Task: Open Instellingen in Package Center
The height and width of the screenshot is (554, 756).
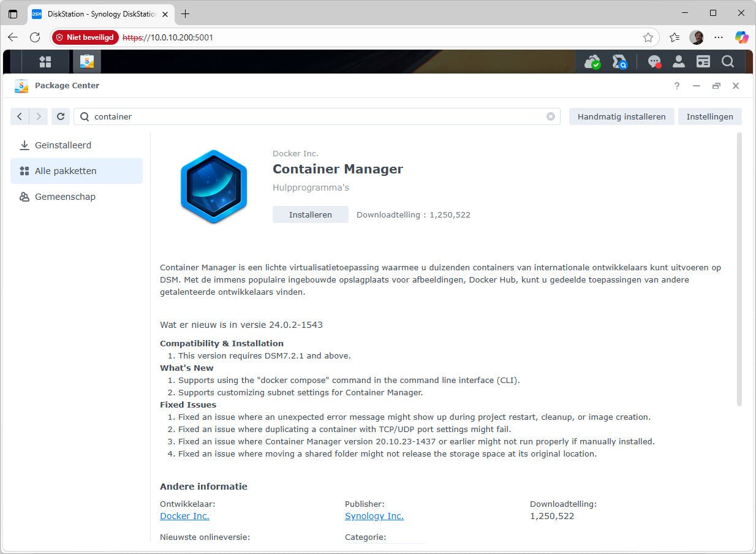Action: (x=709, y=116)
